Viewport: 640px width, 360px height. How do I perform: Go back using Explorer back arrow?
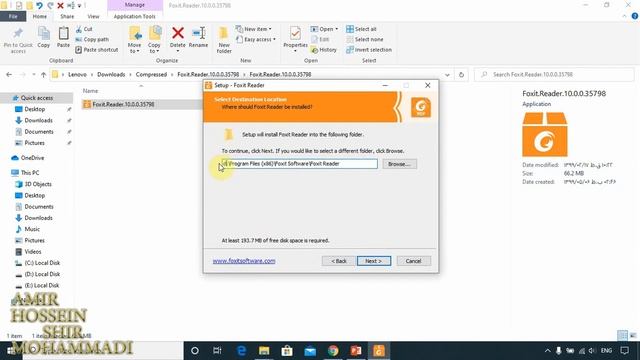[x=9, y=75]
